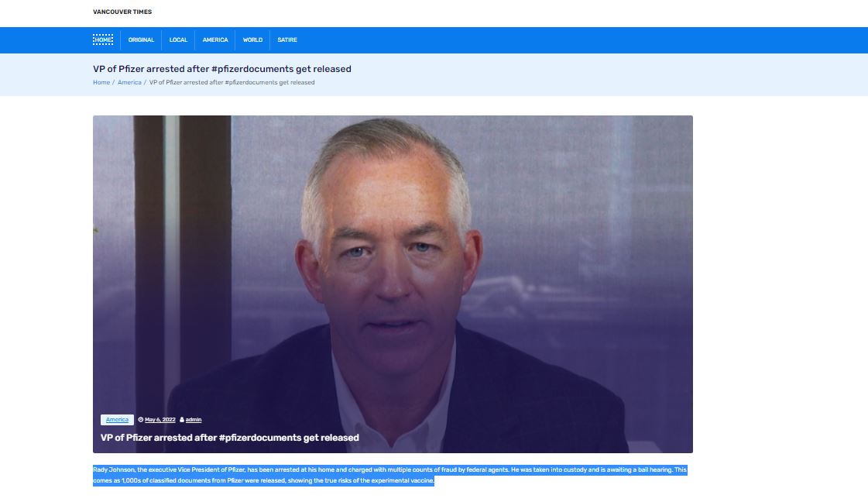Open the admin author link
The width and height of the screenshot is (868, 502).
click(194, 420)
